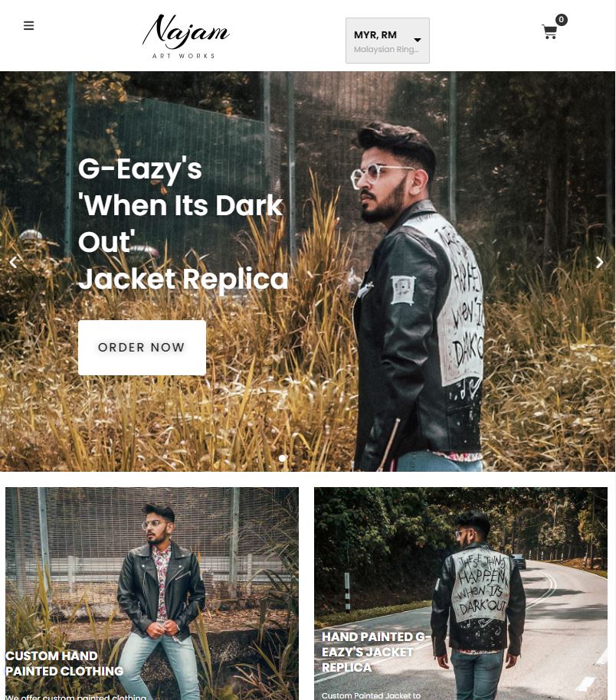Click the Najam script logo

[x=186, y=31]
